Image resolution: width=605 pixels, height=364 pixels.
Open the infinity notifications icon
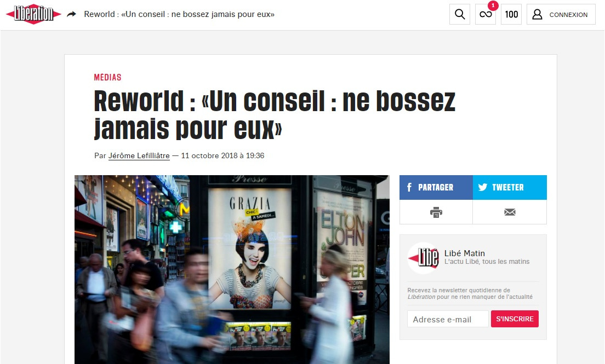coord(486,14)
